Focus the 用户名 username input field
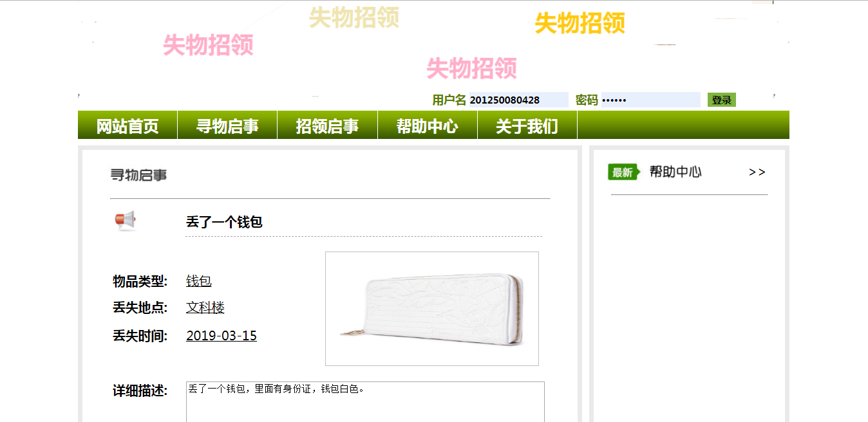 (x=518, y=100)
